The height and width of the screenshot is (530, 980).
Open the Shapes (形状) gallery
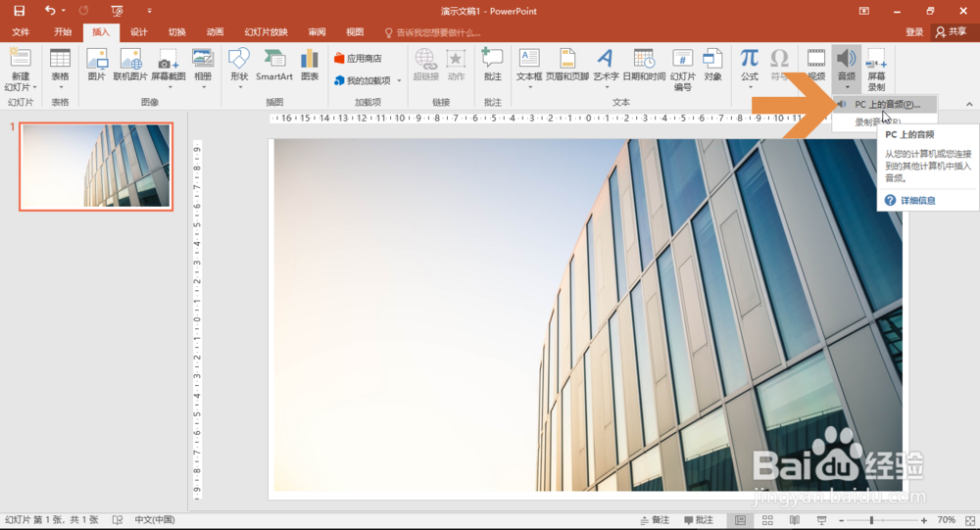239,68
